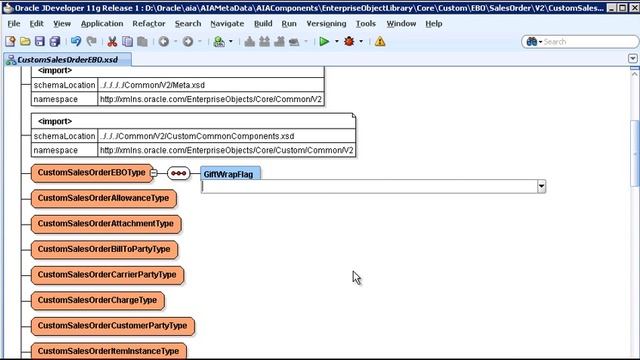
Task: Open dropdown beside green navigator icon
Action: click(x=231, y=41)
